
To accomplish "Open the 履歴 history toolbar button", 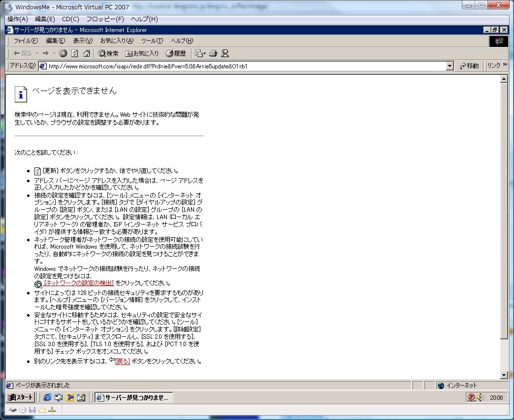I will coord(176,54).
